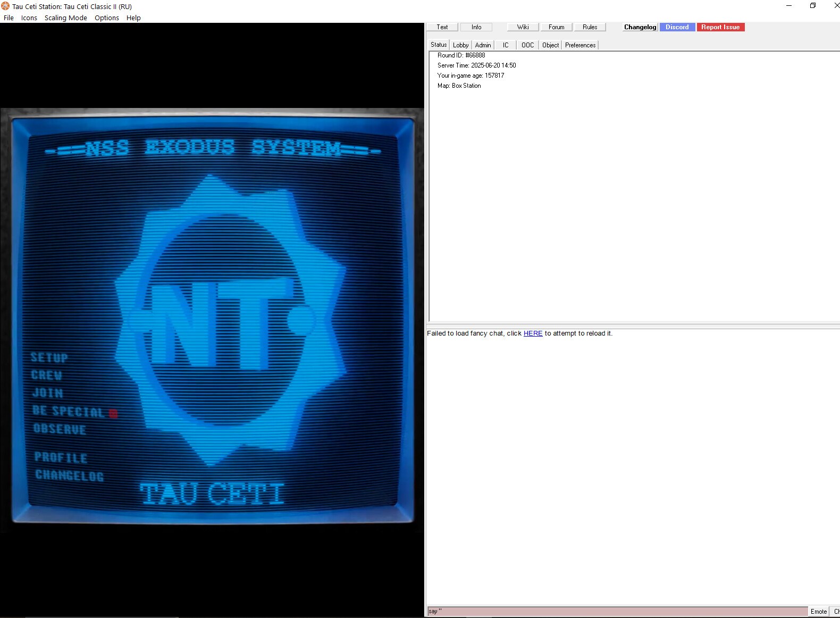This screenshot has width=840, height=618.
Task: Click JOIN on the lobby screen
Action: point(47,393)
